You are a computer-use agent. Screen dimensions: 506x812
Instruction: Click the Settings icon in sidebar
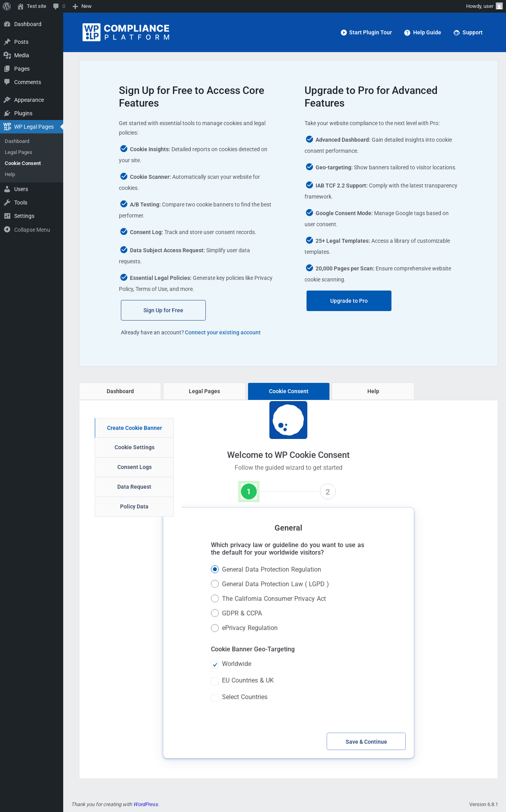(x=7, y=216)
